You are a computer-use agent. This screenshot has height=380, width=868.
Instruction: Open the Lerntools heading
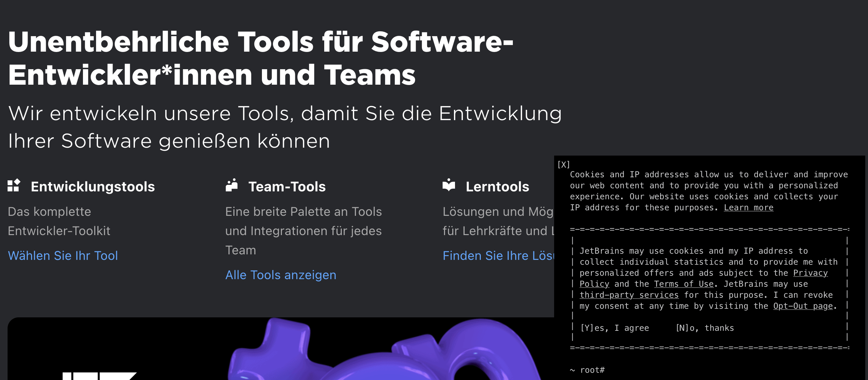click(497, 187)
